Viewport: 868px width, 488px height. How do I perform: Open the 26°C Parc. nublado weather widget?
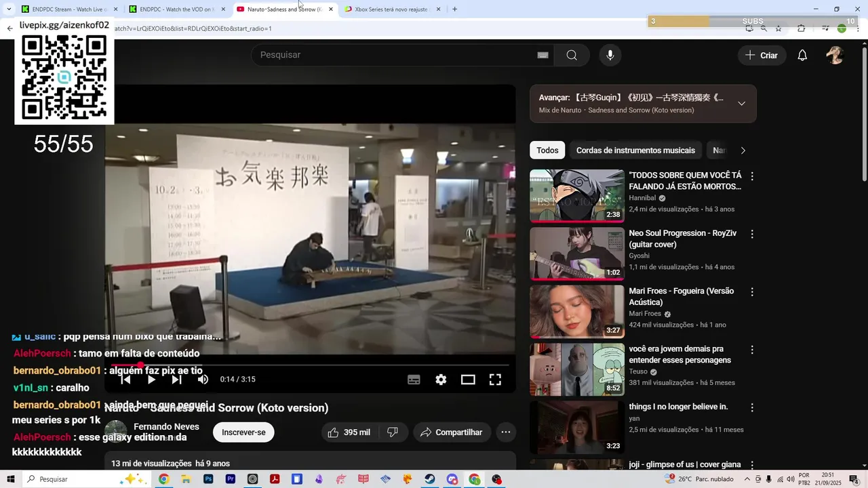pyautogui.click(x=700, y=479)
